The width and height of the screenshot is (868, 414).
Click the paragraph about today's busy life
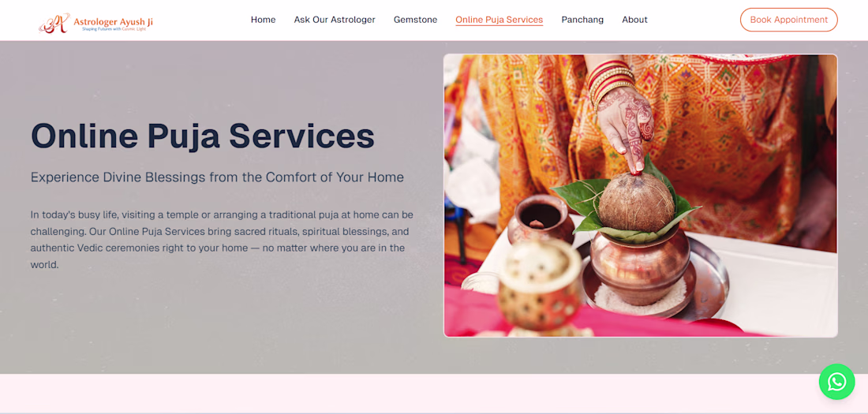click(x=222, y=239)
